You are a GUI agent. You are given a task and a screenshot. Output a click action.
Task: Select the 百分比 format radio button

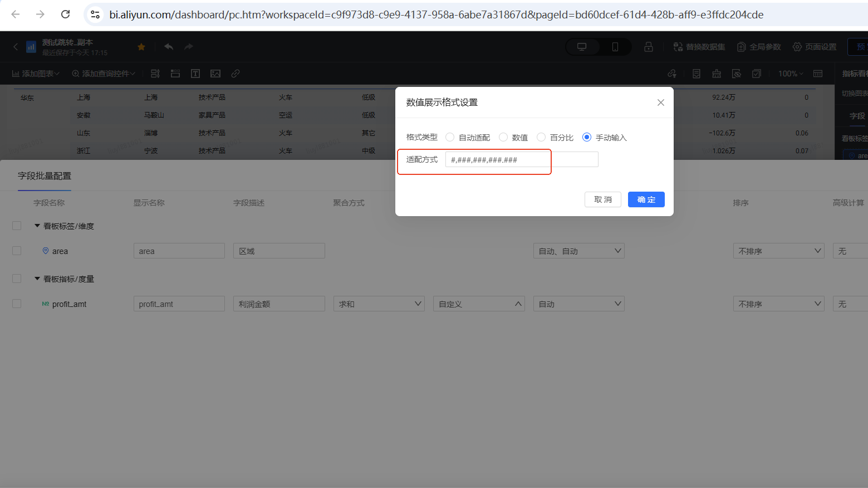(x=541, y=138)
